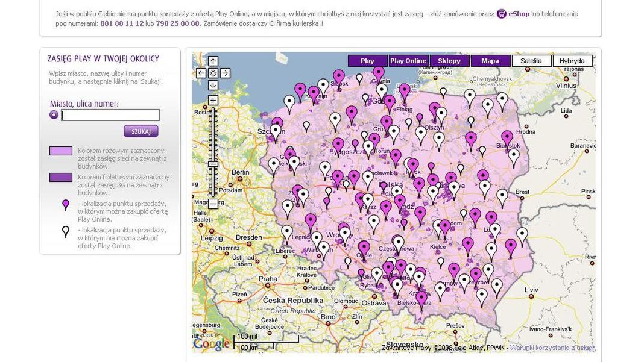Select the Play Online tab

point(408,60)
